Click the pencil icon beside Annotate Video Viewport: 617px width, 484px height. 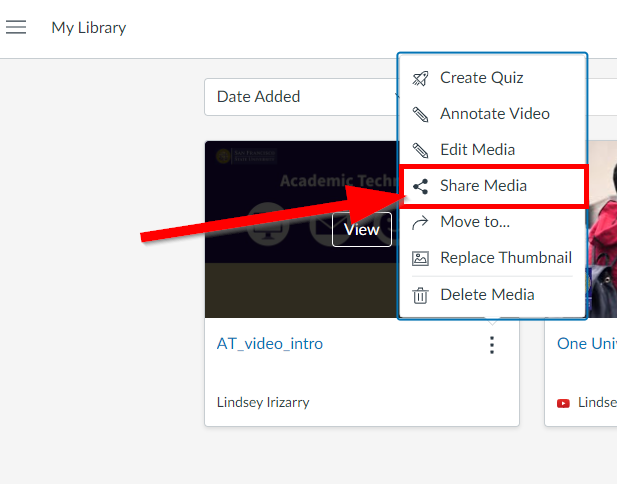[420, 115]
